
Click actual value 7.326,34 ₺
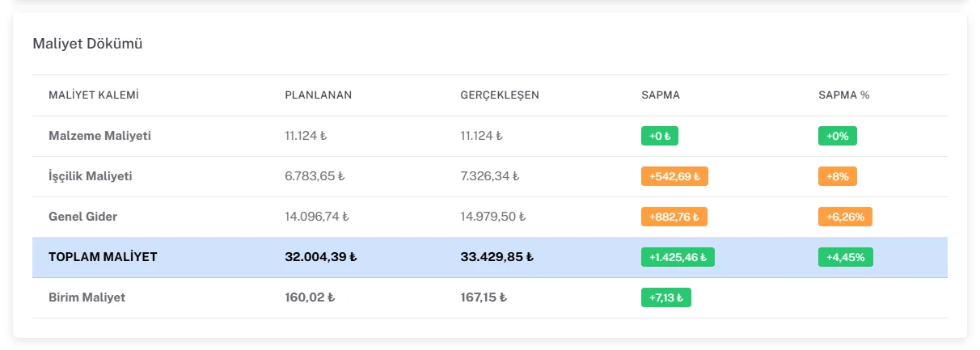pyautogui.click(x=490, y=176)
